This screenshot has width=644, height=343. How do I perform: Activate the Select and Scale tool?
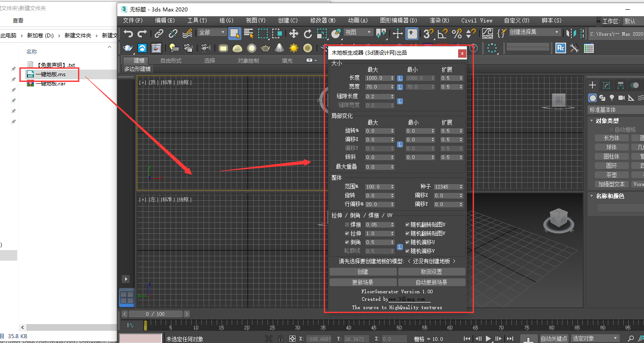[322, 33]
